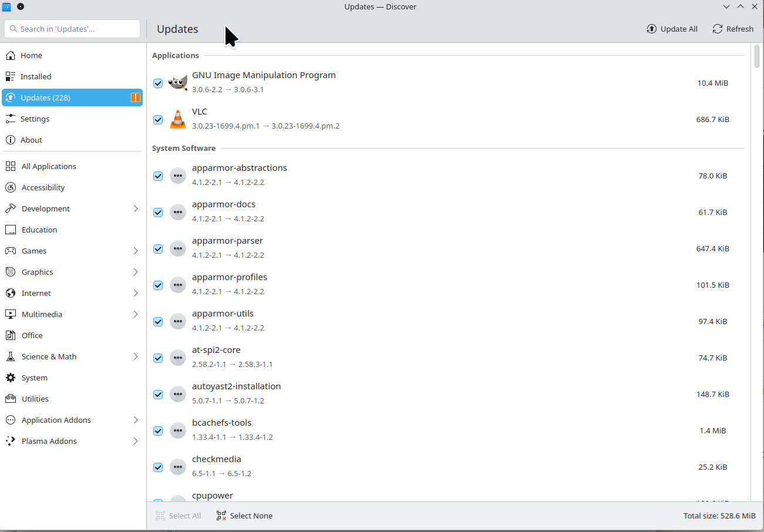Expand the Games category chevron
The width and height of the screenshot is (764, 532).
136,251
